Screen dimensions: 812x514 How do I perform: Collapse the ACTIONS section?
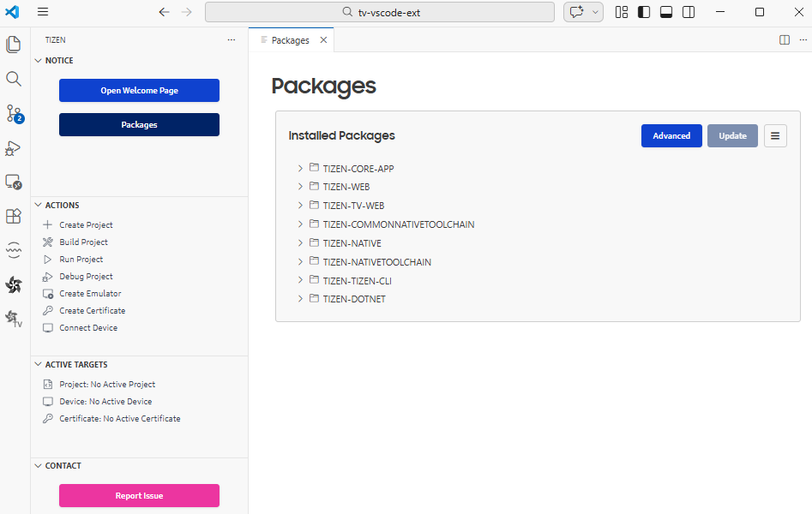click(x=38, y=206)
